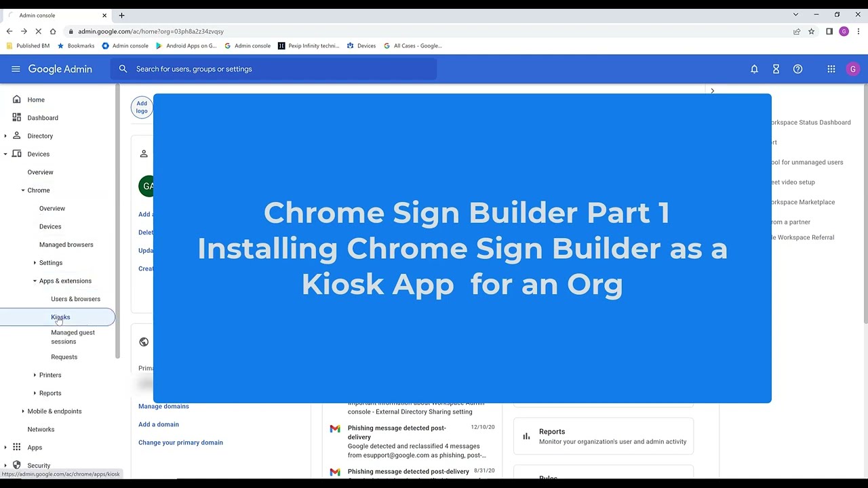
Task: Open Networks in the sidebar
Action: 41,429
